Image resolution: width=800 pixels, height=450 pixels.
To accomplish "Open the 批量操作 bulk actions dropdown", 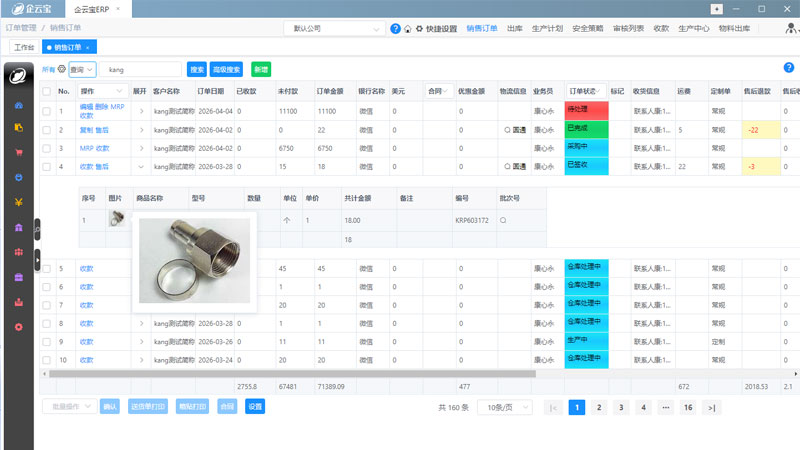I will coord(69,407).
